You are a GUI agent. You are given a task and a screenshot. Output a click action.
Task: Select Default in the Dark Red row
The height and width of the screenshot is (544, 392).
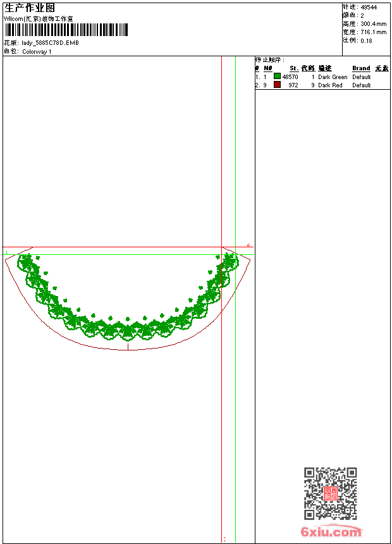point(362,85)
